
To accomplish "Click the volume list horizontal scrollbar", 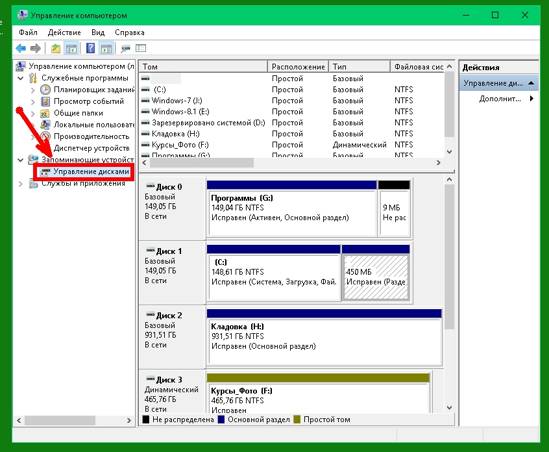I will [291, 163].
